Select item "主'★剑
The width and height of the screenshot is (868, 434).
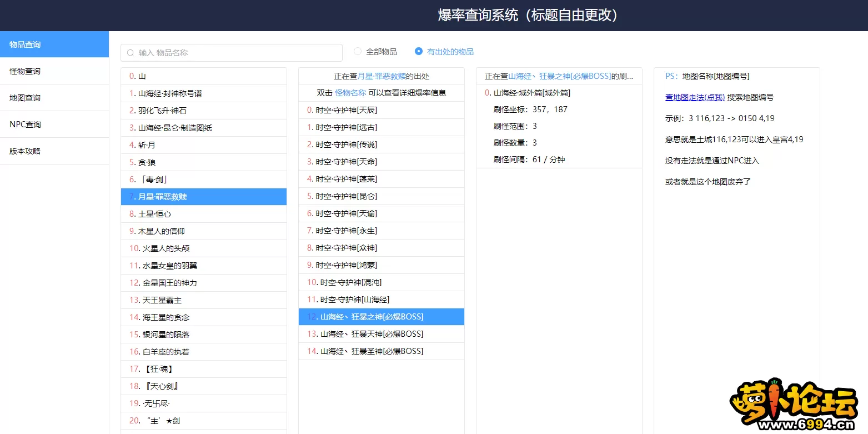point(204,421)
